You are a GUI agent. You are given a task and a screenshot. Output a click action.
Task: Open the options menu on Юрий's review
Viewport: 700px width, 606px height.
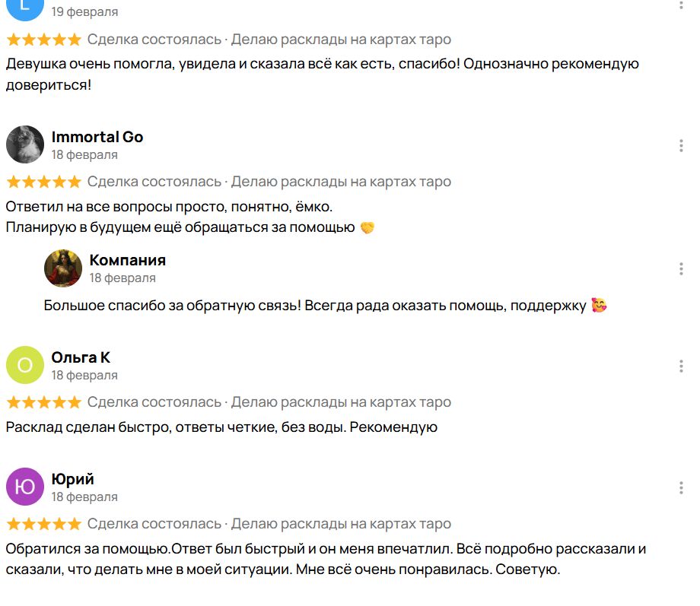[681, 487]
